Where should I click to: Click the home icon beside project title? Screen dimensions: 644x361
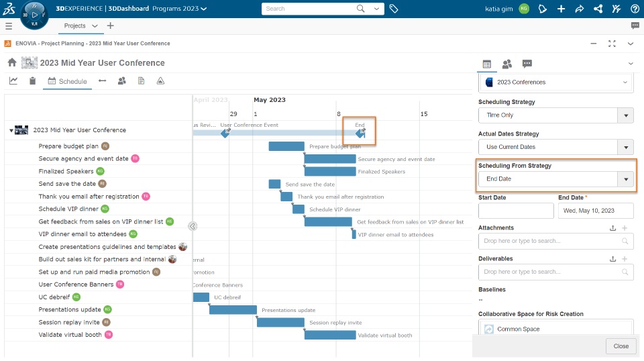(x=12, y=63)
